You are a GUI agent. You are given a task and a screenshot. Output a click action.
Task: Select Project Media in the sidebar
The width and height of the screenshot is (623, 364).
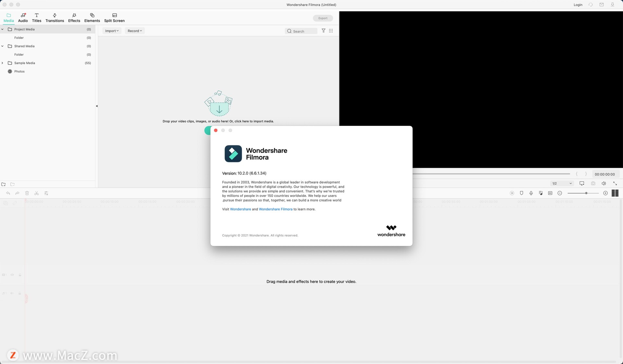(x=47, y=29)
